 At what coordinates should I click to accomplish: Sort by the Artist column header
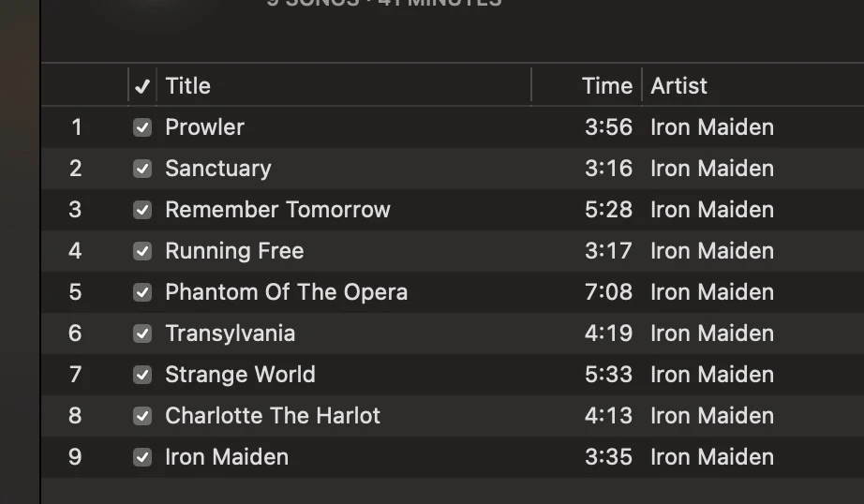tap(678, 86)
